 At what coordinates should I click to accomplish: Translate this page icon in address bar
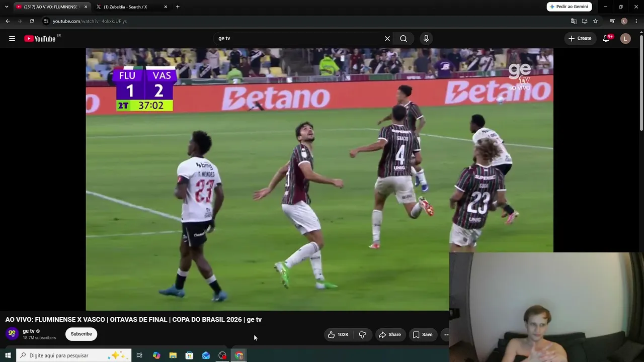(x=574, y=21)
